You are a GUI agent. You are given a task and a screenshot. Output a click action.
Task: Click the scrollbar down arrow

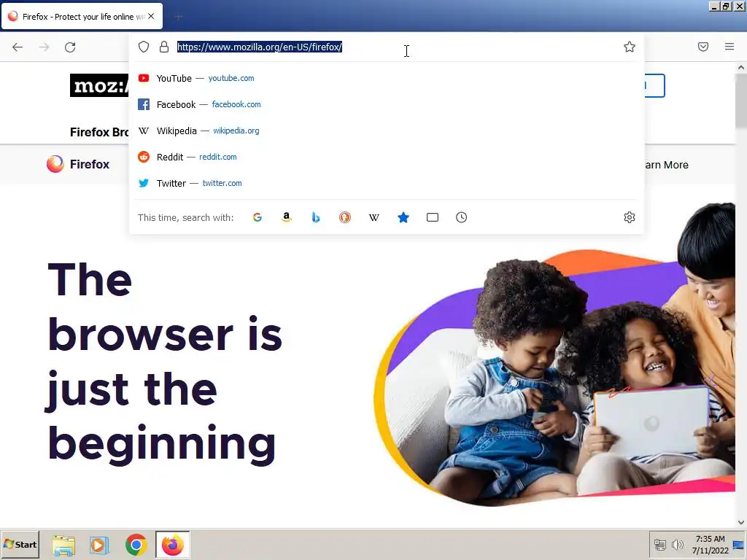click(x=741, y=522)
